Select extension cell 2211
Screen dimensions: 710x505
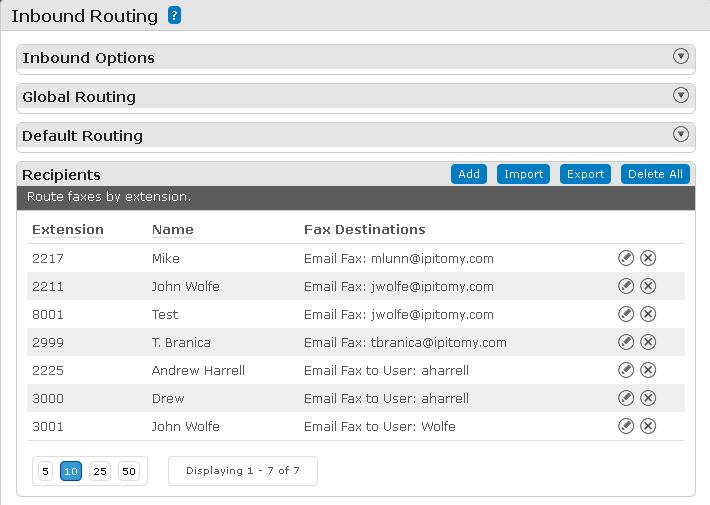click(x=48, y=287)
